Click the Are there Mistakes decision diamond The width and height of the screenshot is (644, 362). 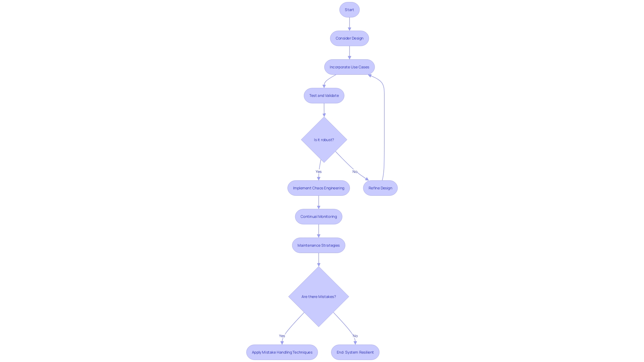[318, 296]
